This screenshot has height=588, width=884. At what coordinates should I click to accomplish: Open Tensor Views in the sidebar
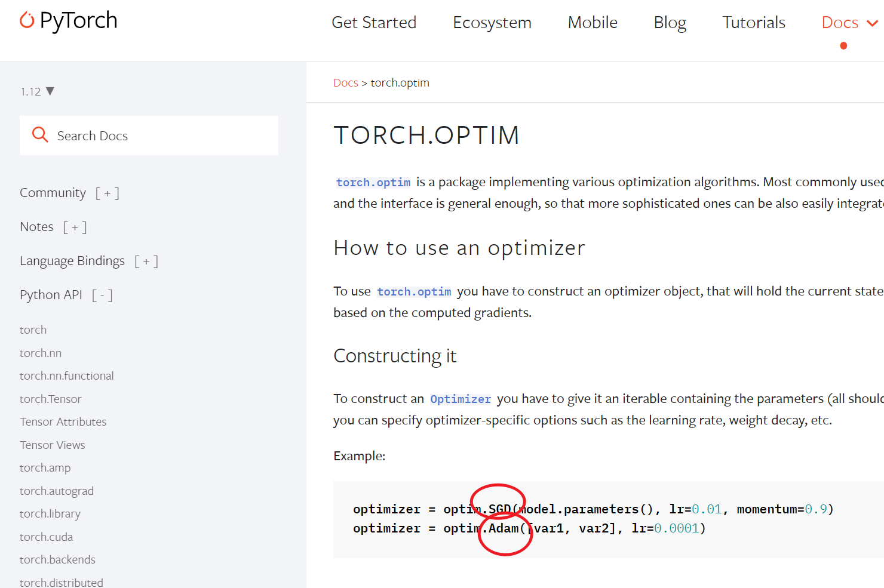pos(53,445)
